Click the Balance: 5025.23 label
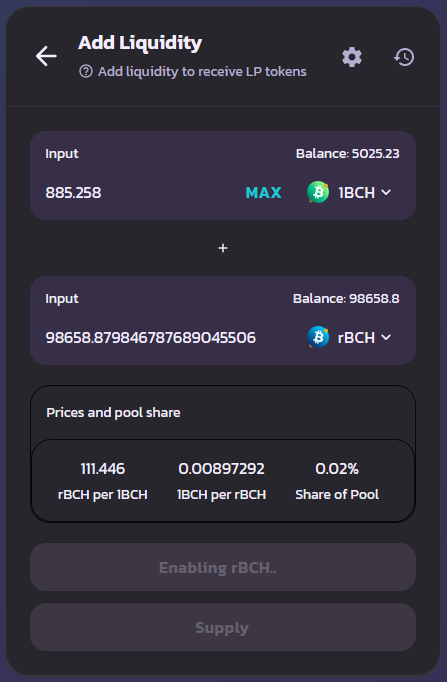448x682 pixels. tap(348, 154)
